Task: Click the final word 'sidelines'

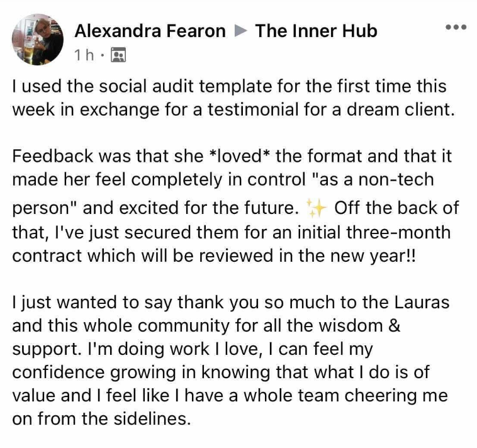Action: pos(149,419)
